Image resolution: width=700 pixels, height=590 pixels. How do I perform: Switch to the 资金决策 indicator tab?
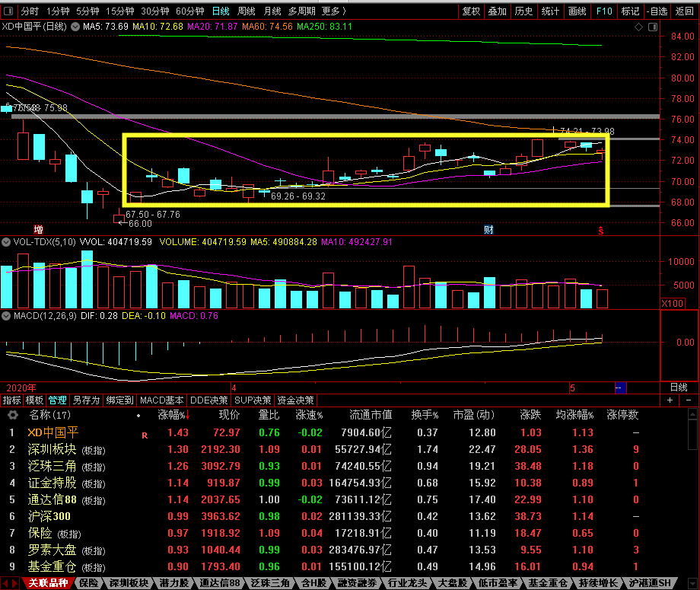coord(295,400)
